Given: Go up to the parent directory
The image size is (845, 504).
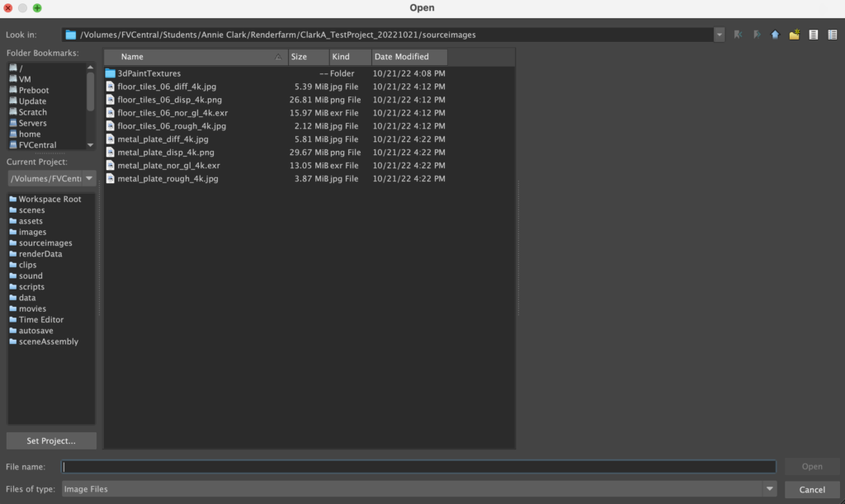Looking at the screenshot, I should (x=775, y=35).
